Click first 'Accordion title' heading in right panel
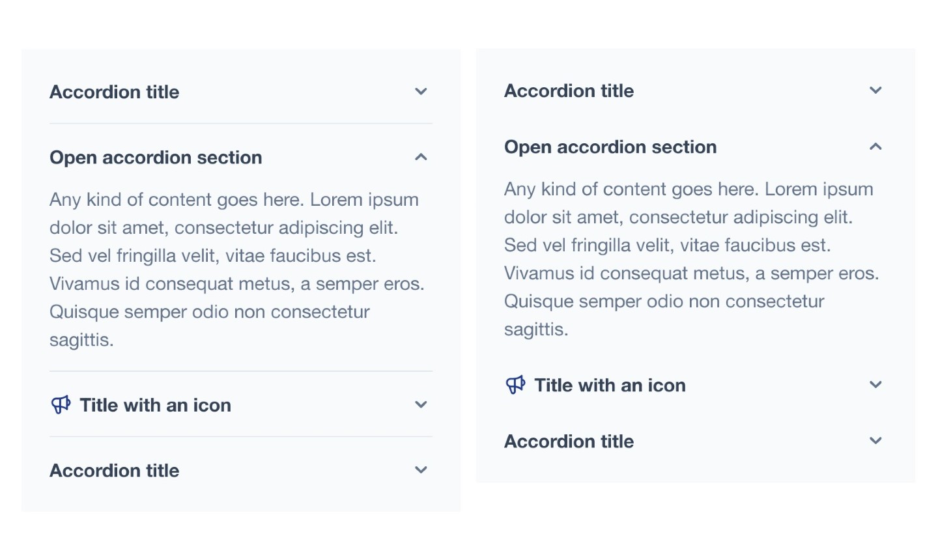938x560 pixels. click(569, 91)
